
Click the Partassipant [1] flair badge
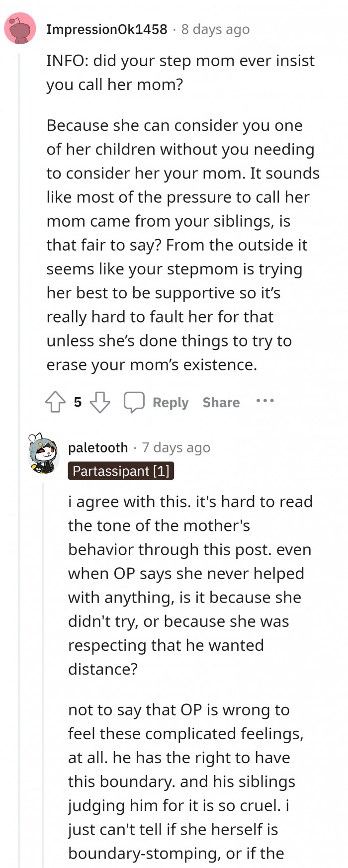pyautogui.click(x=121, y=471)
